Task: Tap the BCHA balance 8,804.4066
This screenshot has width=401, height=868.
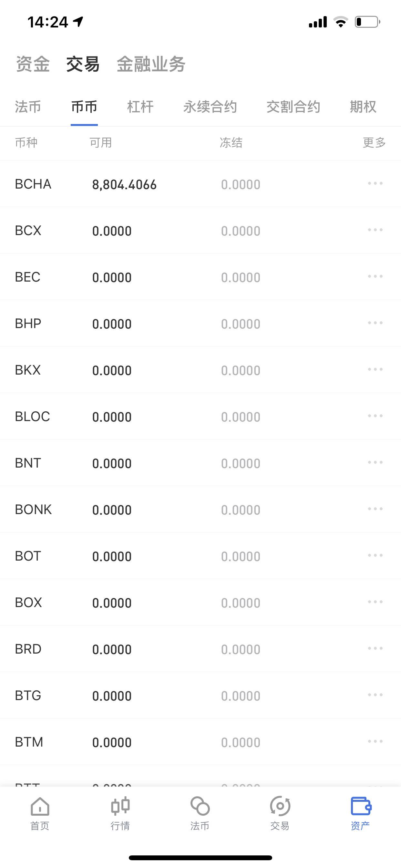Action: pos(124,185)
